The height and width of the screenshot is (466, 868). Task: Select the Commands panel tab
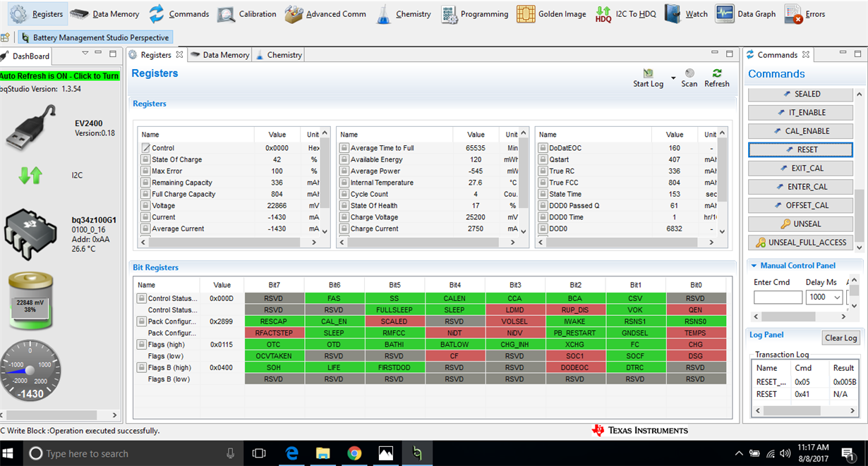[x=777, y=55]
